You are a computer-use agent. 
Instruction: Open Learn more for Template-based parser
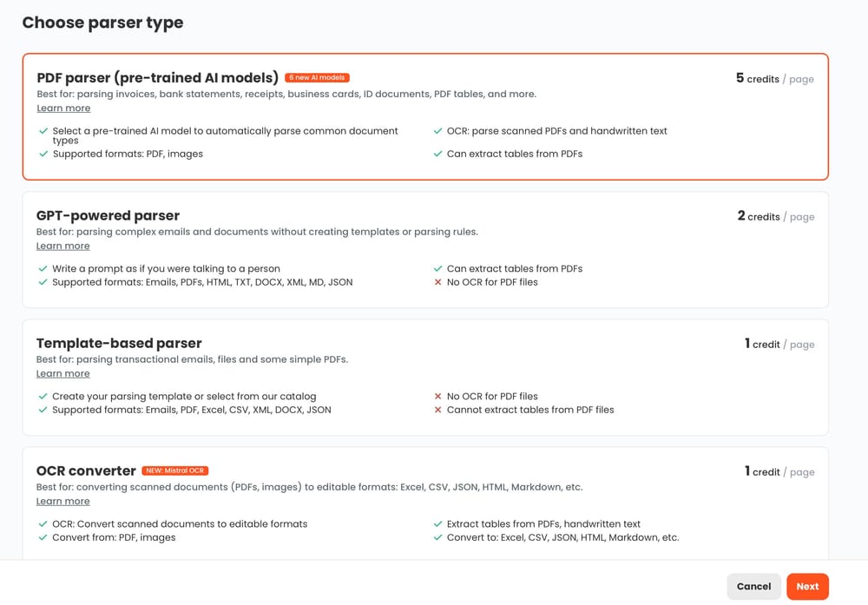(62, 373)
